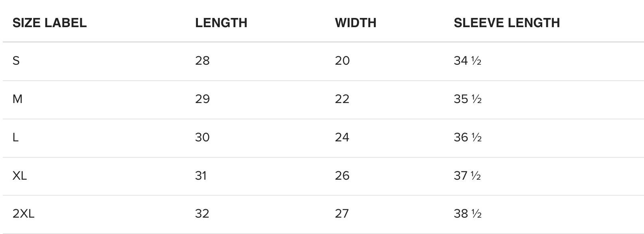The height and width of the screenshot is (234, 644).
Task: Click sleeve length 36 ½ for size L
Action: click(x=467, y=137)
